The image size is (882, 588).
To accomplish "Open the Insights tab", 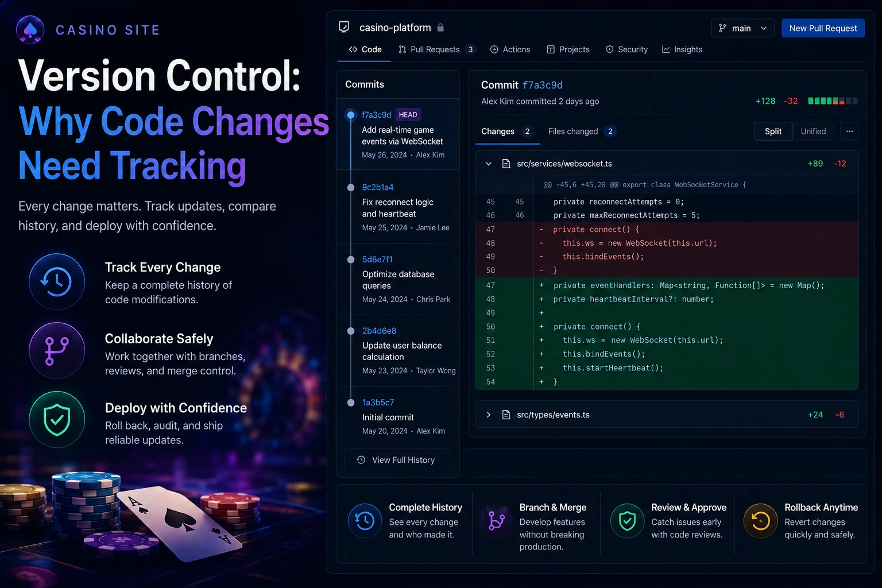I will 682,49.
